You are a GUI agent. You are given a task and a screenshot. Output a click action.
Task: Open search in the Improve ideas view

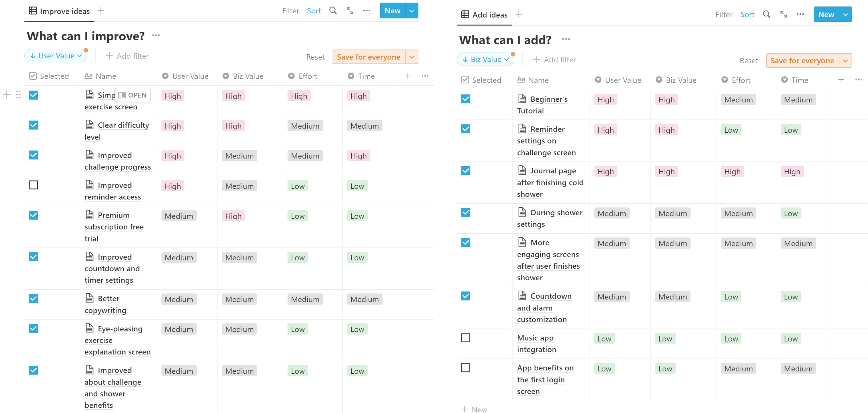click(x=333, y=11)
